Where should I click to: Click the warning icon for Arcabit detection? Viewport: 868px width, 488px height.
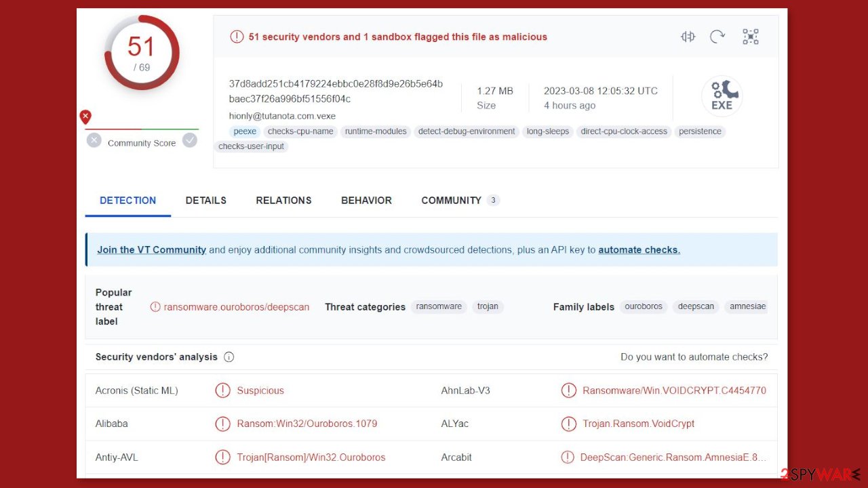coord(568,457)
